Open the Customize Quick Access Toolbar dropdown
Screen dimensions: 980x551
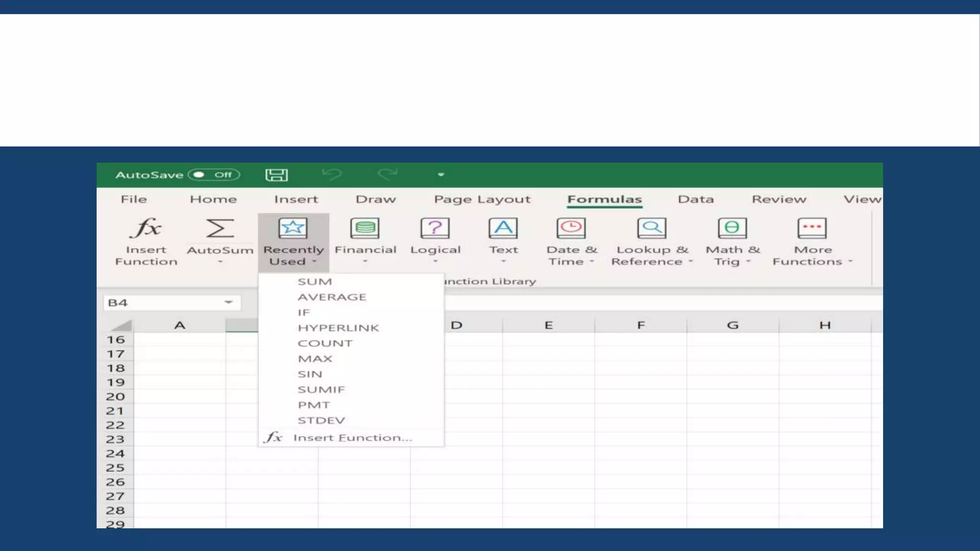click(x=441, y=175)
